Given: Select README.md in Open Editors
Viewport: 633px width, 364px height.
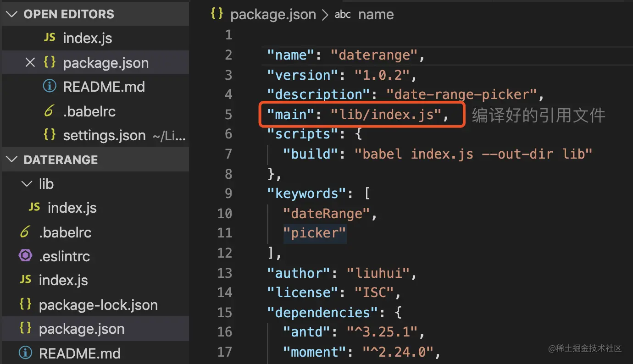Looking at the screenshot, I should point(104,87).
